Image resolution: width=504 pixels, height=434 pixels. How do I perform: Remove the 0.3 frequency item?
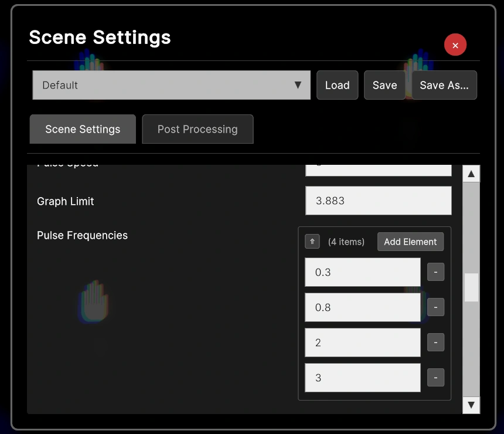[435, 272]
